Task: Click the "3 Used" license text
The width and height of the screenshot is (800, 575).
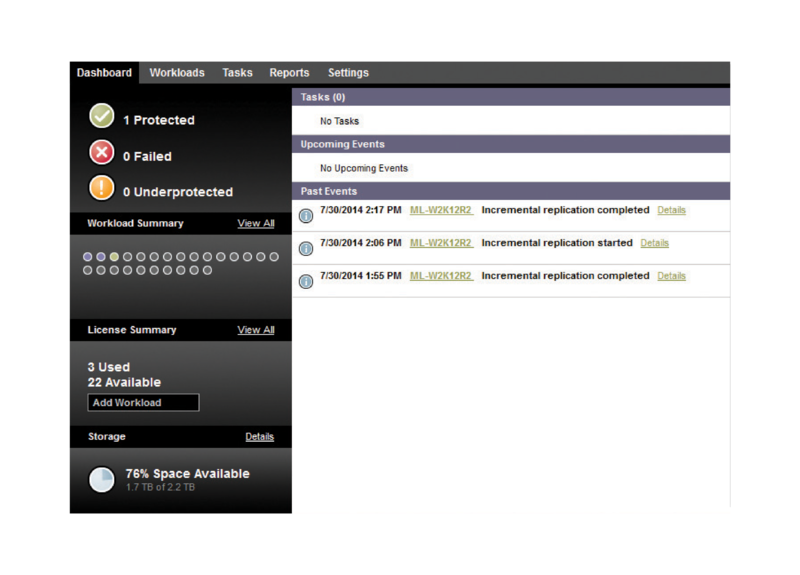Action: (x=109, y=367)
